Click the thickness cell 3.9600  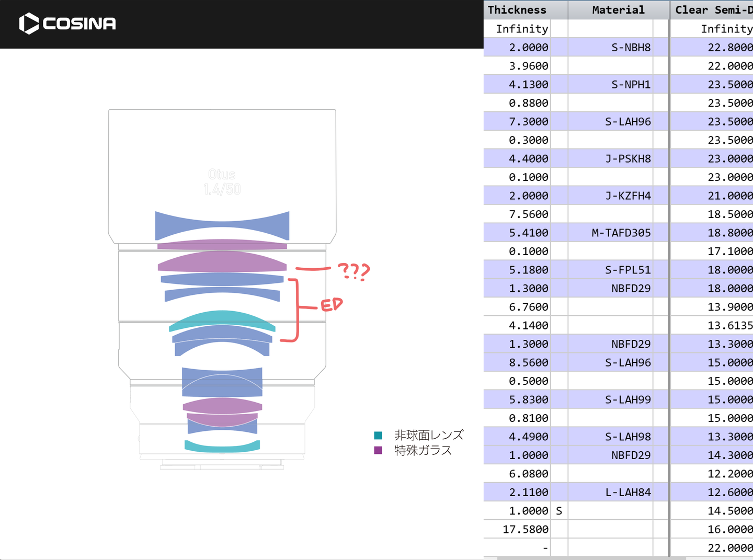(517, 66)
